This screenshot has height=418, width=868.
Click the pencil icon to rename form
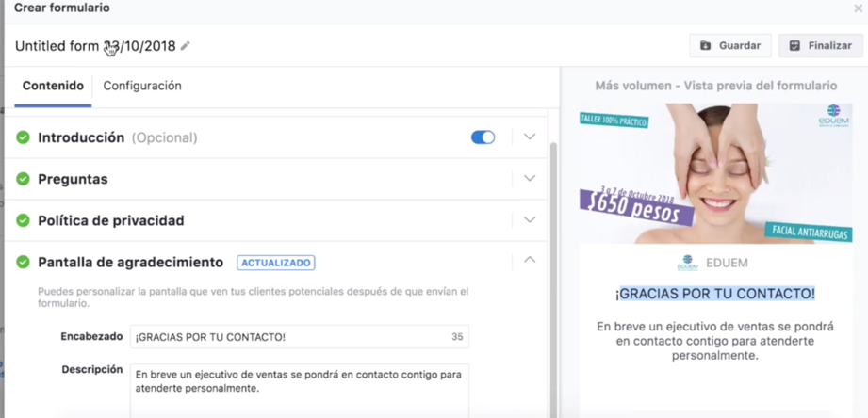186,46
